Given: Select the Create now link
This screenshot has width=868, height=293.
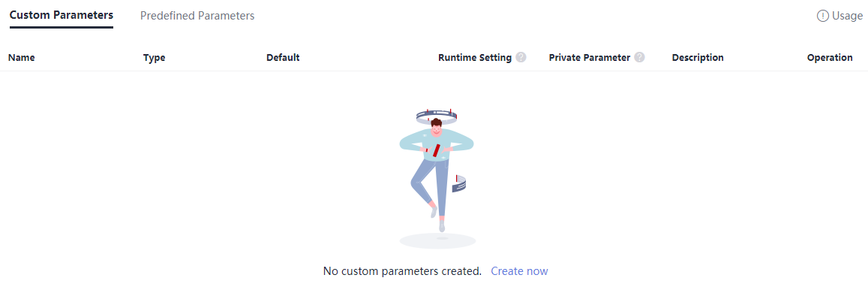Looking at the screenshot, I should point(519,271).
